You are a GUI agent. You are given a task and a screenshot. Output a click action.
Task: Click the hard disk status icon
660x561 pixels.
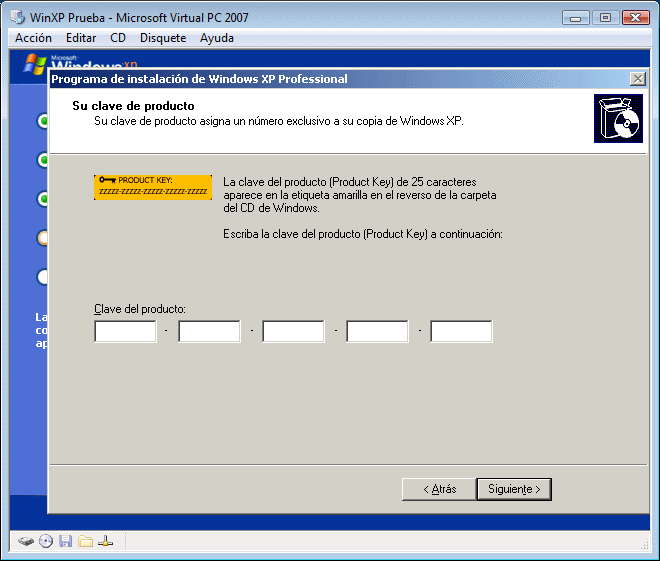coord(26,541)
